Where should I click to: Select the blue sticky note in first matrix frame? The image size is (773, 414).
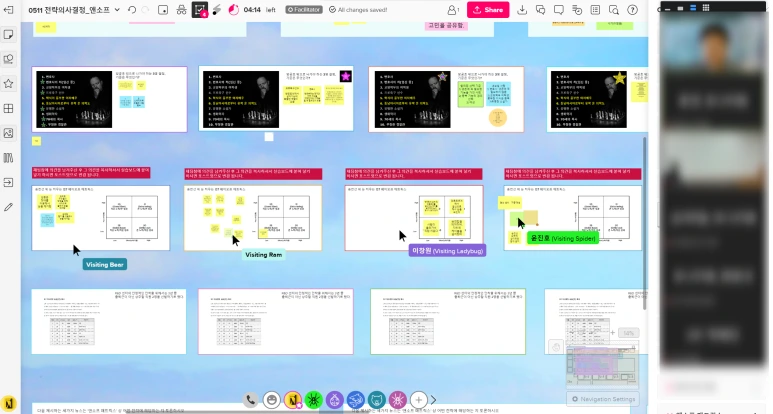click(x=47, y=220)
